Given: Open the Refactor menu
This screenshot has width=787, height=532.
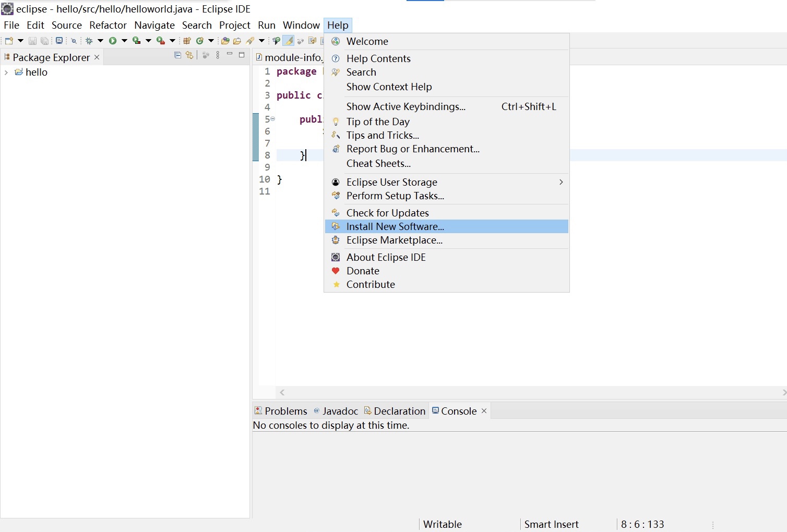Looking at the screenshot, I should 108,25.
